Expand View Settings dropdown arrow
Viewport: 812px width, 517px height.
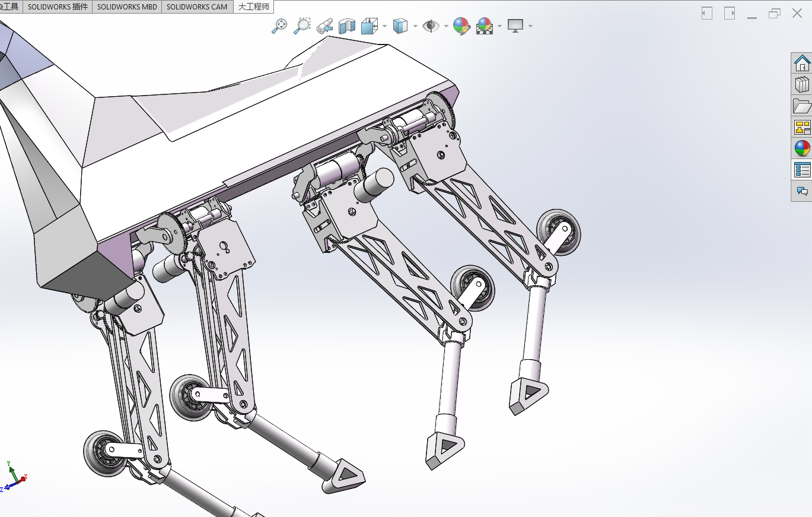530,26
